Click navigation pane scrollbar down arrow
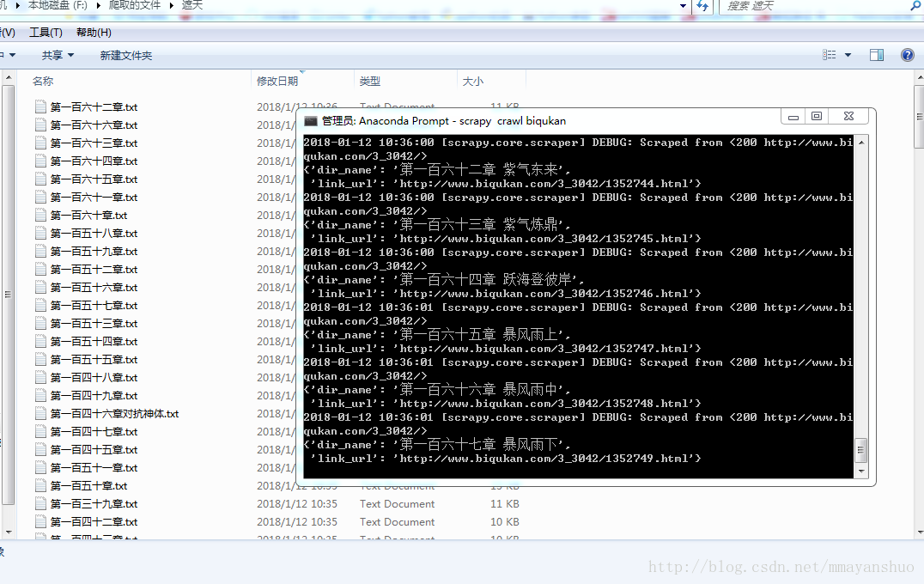The width and height of the screenshot is (924, 584). pyautogui.click(x=9, y=532)
